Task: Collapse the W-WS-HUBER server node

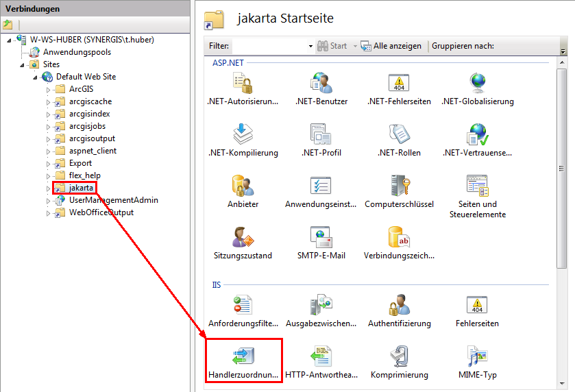Action: click(x=9, y=40)
